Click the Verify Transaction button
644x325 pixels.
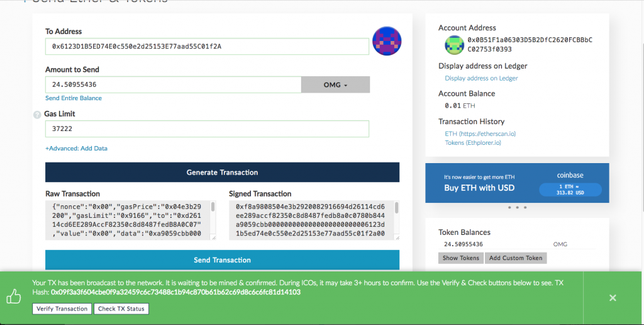(x=62, y=309)
